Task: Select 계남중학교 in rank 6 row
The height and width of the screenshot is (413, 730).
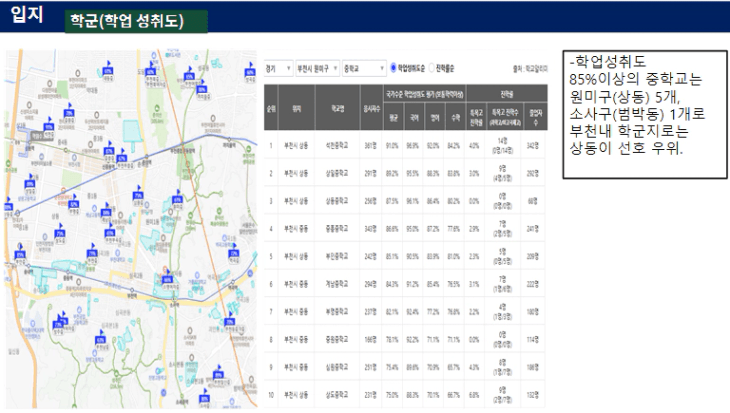Action: pos(337,284)
